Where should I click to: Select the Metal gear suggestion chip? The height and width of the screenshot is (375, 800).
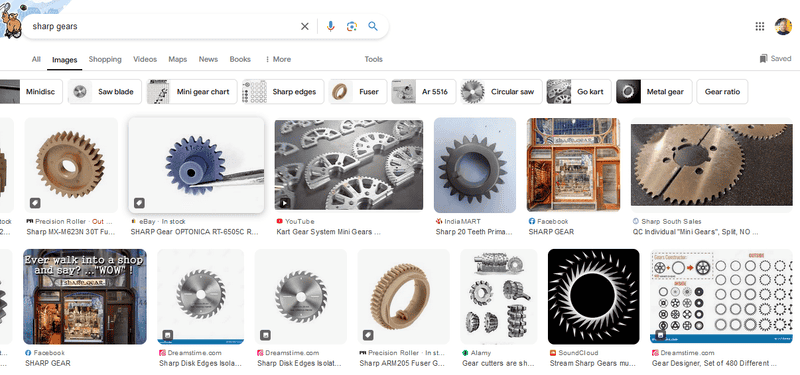pyautogui.click(x=654, y=92)
